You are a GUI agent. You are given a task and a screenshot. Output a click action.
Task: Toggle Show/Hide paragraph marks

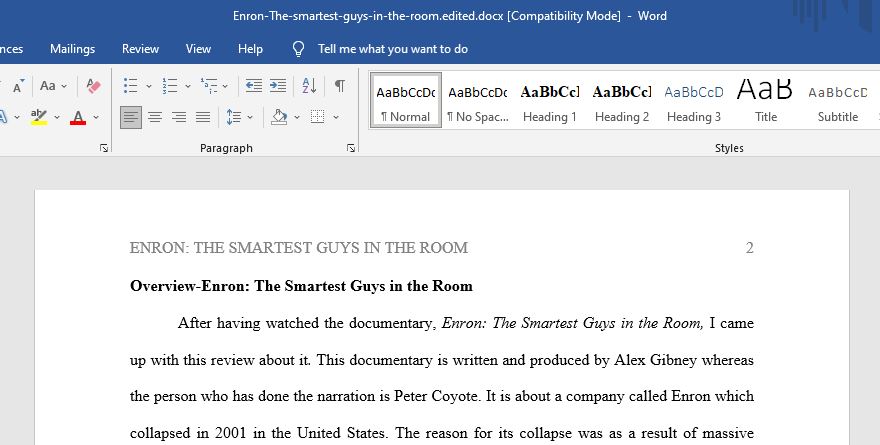340,86
